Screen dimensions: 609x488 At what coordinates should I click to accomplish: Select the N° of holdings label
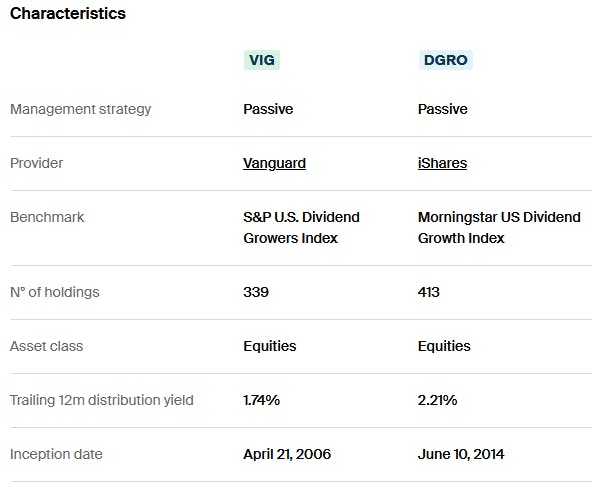point(55,292)
